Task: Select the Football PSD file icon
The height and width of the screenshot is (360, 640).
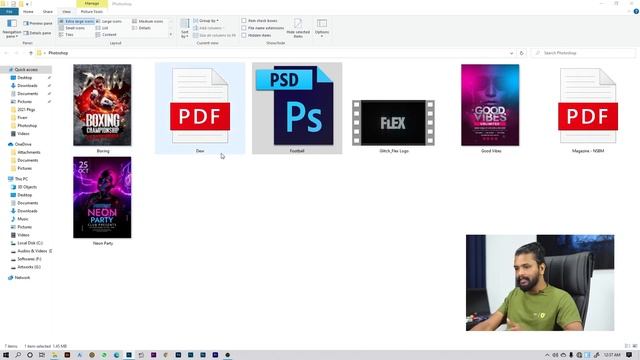Action: 297,105
